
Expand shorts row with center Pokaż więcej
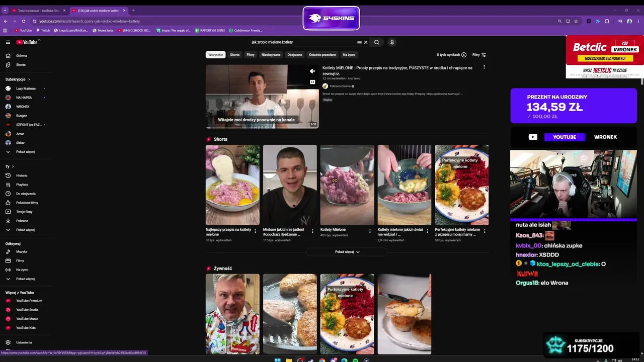point(347,252)
